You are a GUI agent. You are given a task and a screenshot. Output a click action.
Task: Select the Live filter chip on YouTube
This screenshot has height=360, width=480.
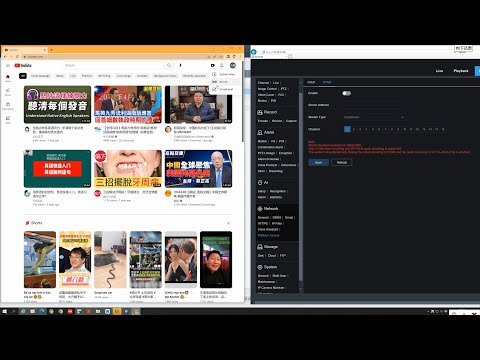tap(73, 76)
